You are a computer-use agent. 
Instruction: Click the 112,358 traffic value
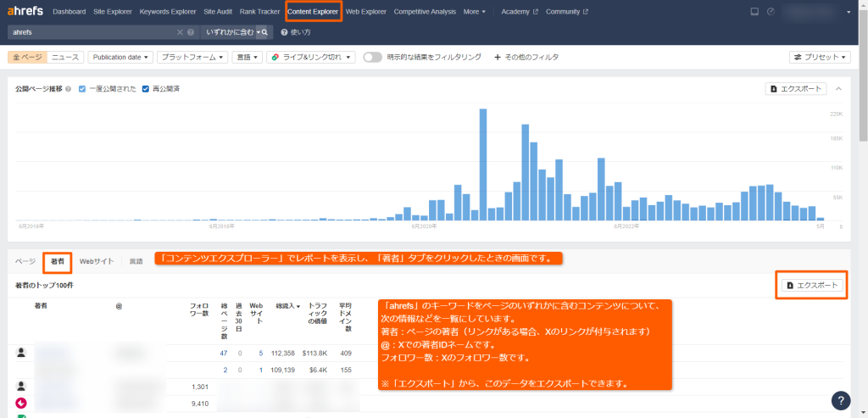[x=283, y=354]
